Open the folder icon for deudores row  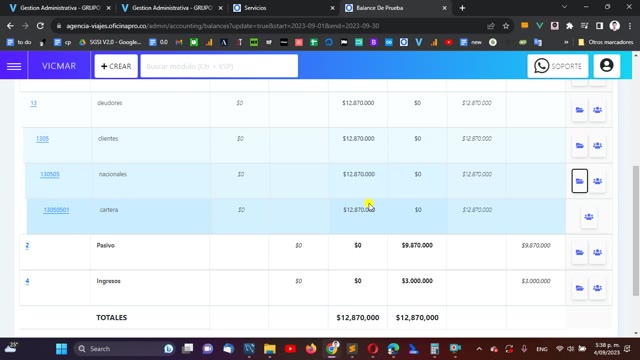[x=580, y=110]
